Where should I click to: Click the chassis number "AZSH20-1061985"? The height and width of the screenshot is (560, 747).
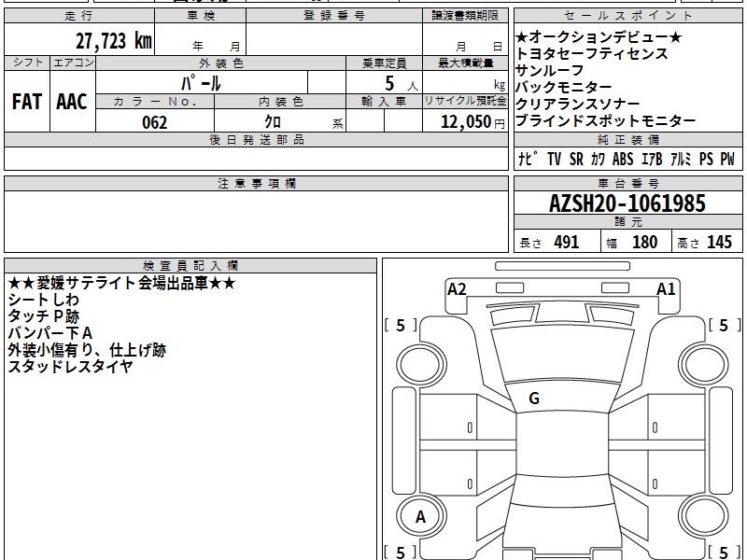627,203
